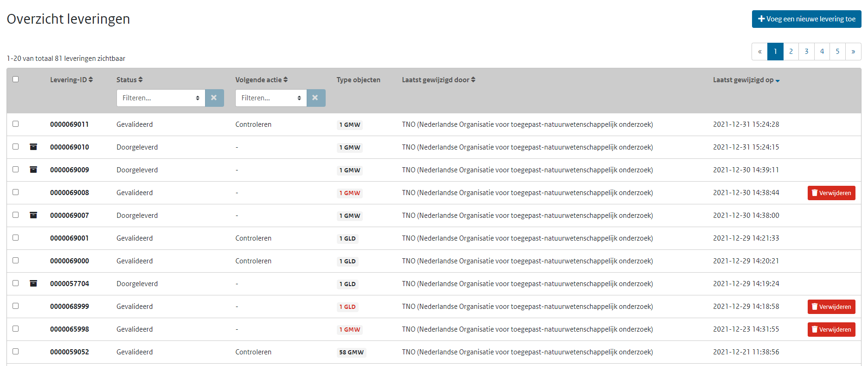Sort by Levering-ID column arrows
The image size is (868, 366).
tap(90, 80)
